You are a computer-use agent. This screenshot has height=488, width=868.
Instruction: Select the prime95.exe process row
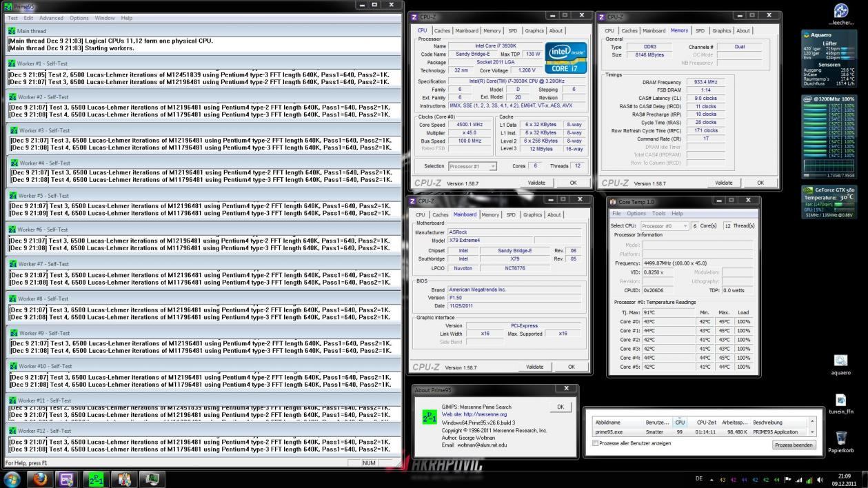[x=700, y=432]
